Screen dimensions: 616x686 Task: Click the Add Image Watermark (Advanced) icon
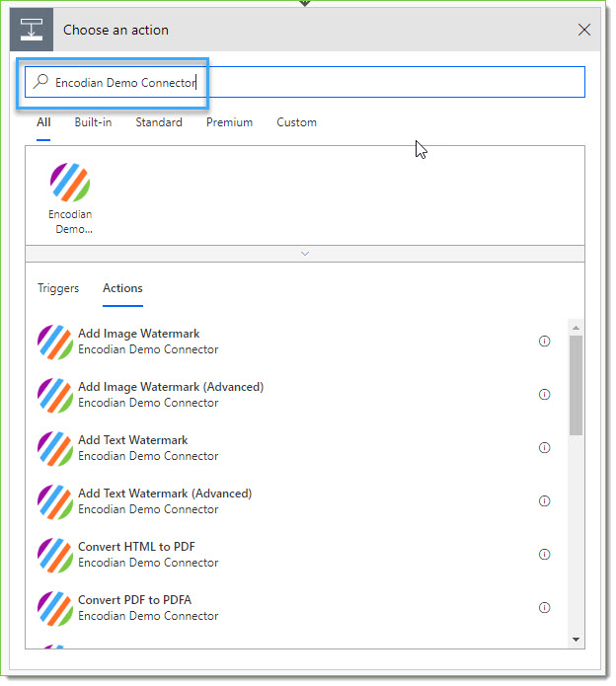point(55,395)
